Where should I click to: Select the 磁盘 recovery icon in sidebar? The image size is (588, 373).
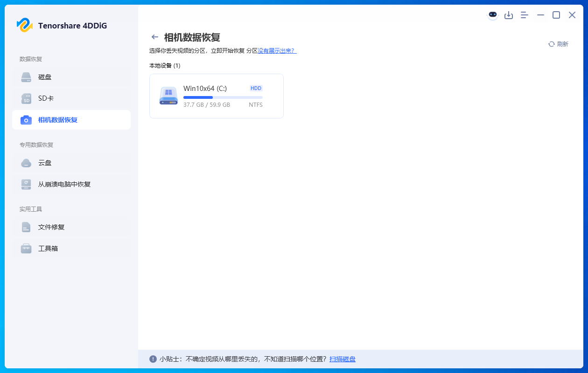[x=26, y=77]
